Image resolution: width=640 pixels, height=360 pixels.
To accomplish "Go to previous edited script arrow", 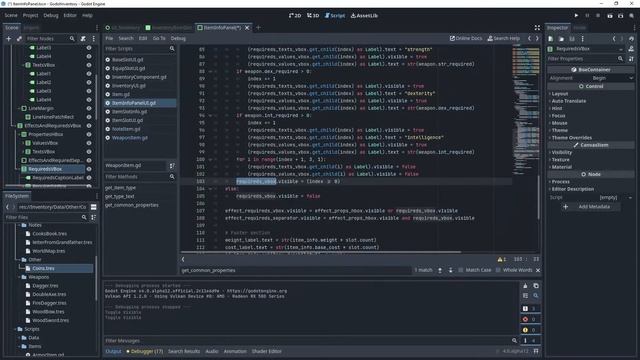I will click(x=529, y=38).
